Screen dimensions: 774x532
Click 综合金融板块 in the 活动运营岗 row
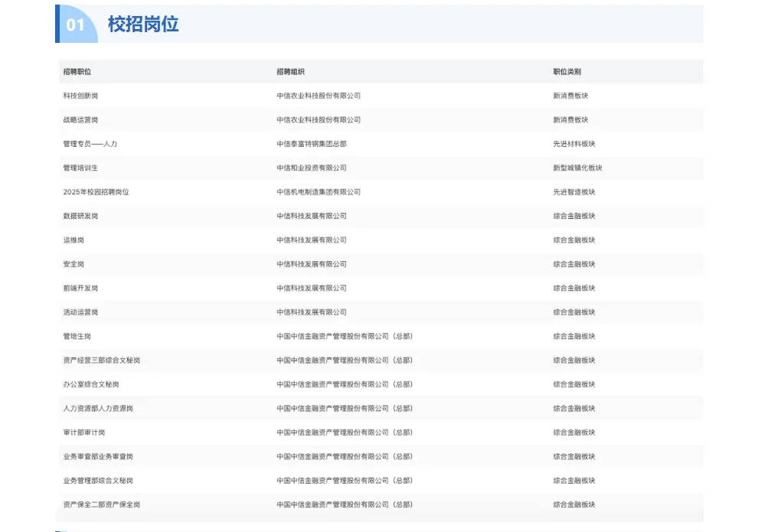[x=574, y=312]
